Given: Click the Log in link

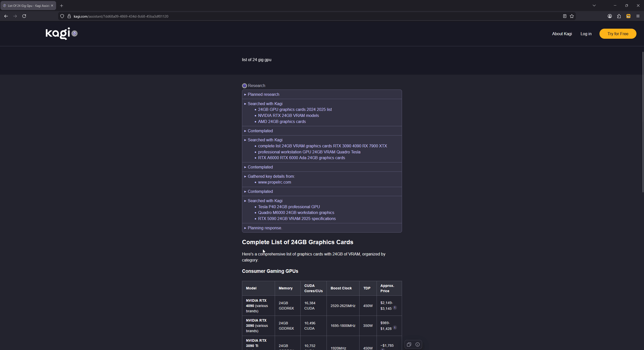Looking at the screenshot, I should 586,34.
